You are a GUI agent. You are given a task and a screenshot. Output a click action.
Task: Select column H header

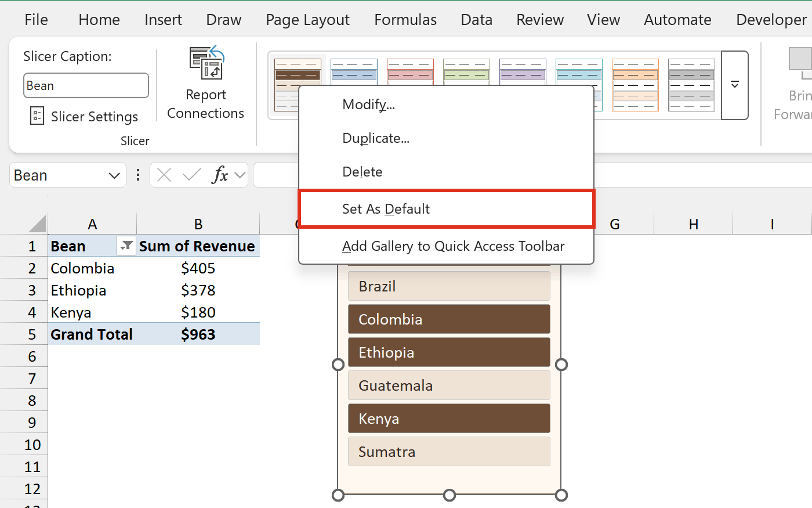click(x=693, y=224)
